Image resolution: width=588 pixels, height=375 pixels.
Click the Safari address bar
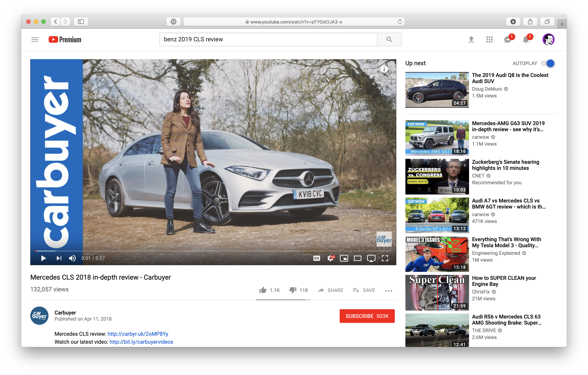pyautogui.click(x=294, y=22)
